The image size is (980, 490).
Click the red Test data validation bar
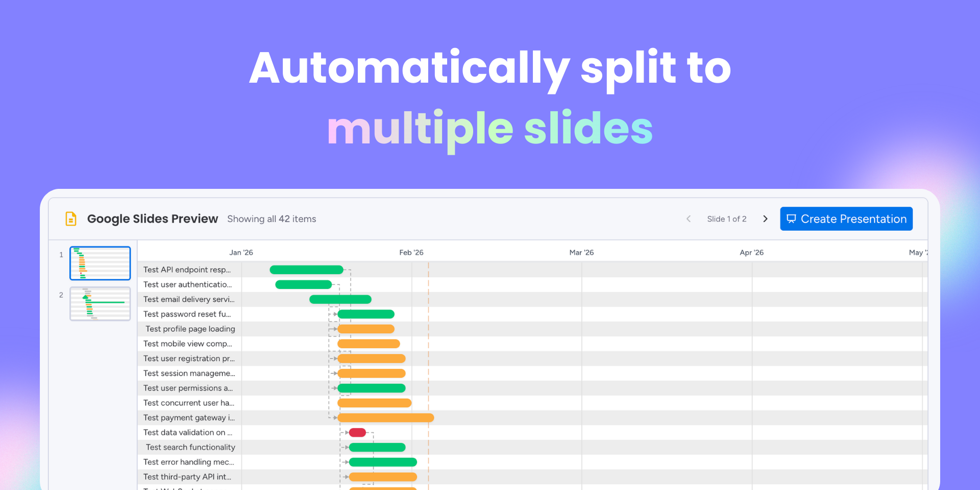(x=357, y=433)
